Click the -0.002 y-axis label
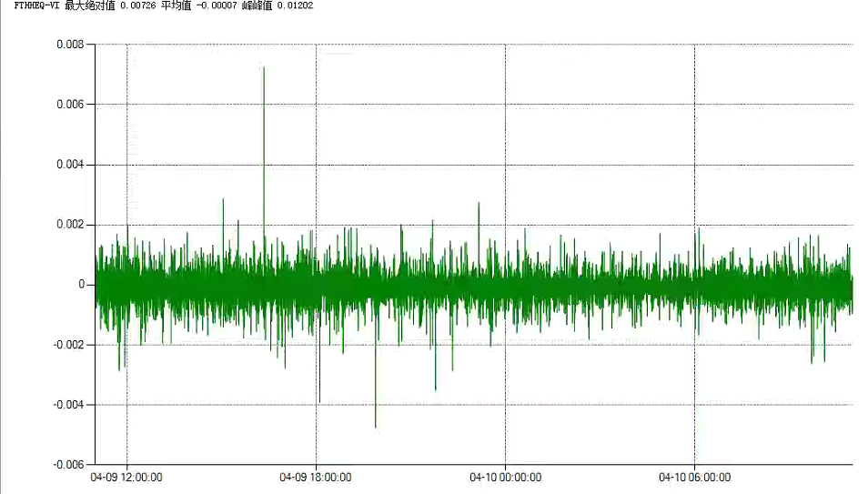868x494 pixels. coord(68,345)
